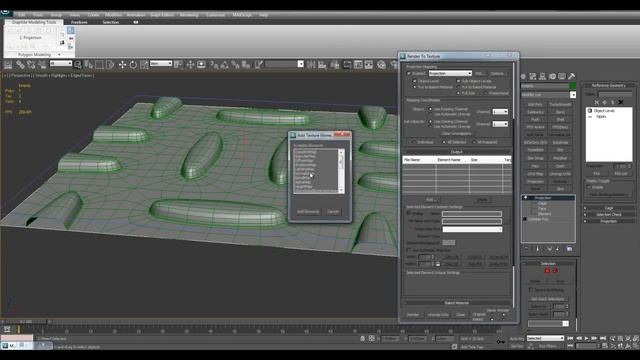Play the animation
This screenshot has width=640, height=360.
point(587,338)
